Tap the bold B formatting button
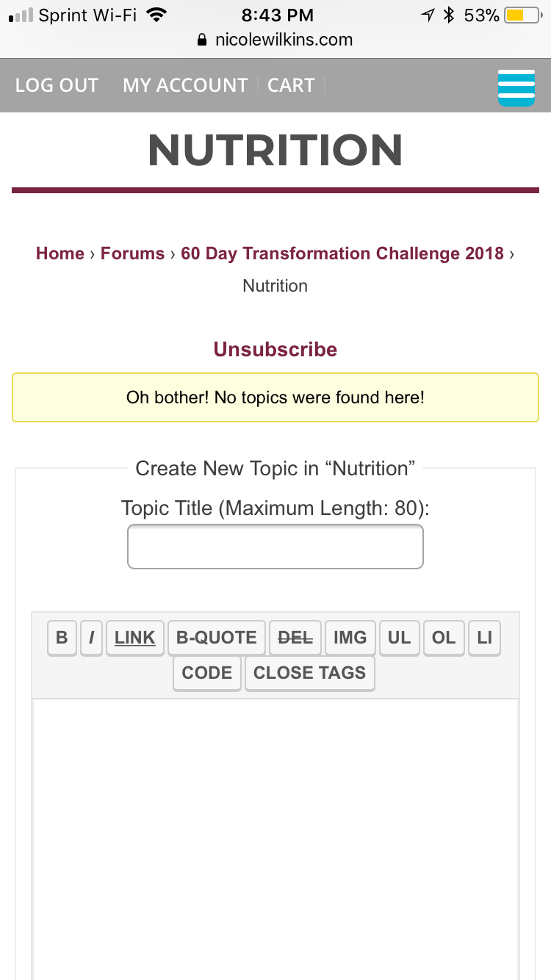The width and height of the screenshot is (551, 980). [62, 638]
